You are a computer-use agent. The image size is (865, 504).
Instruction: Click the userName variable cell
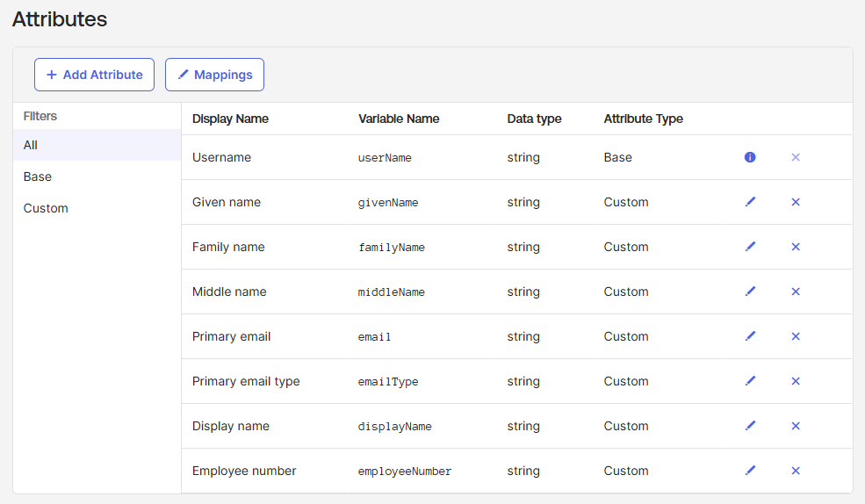[385, 158]
